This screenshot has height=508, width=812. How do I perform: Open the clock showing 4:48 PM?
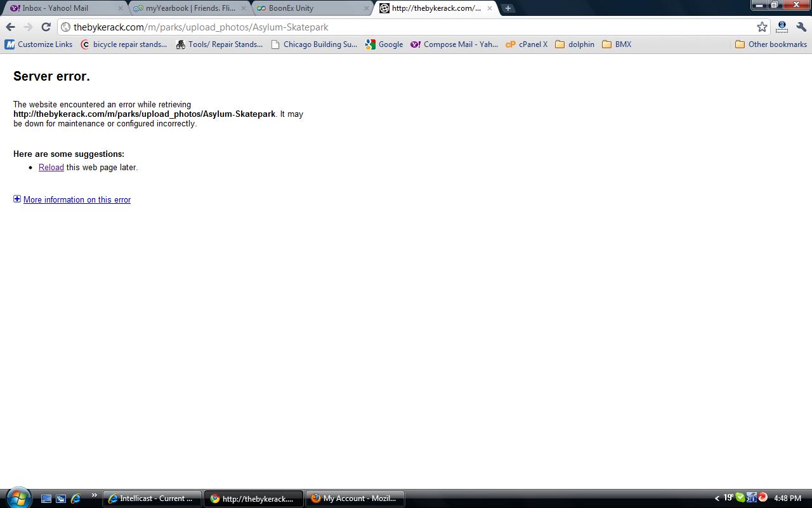(787, 498)
